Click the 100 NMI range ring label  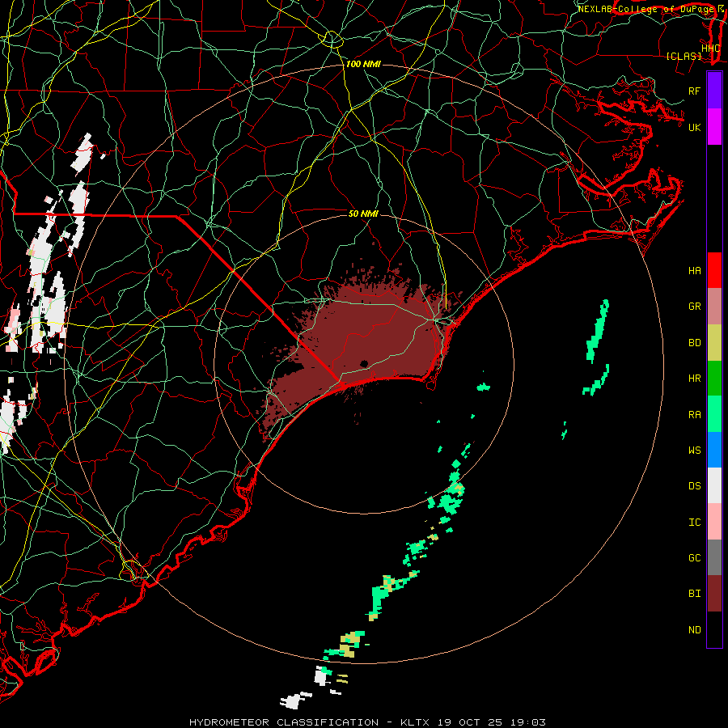pos(363,64)
